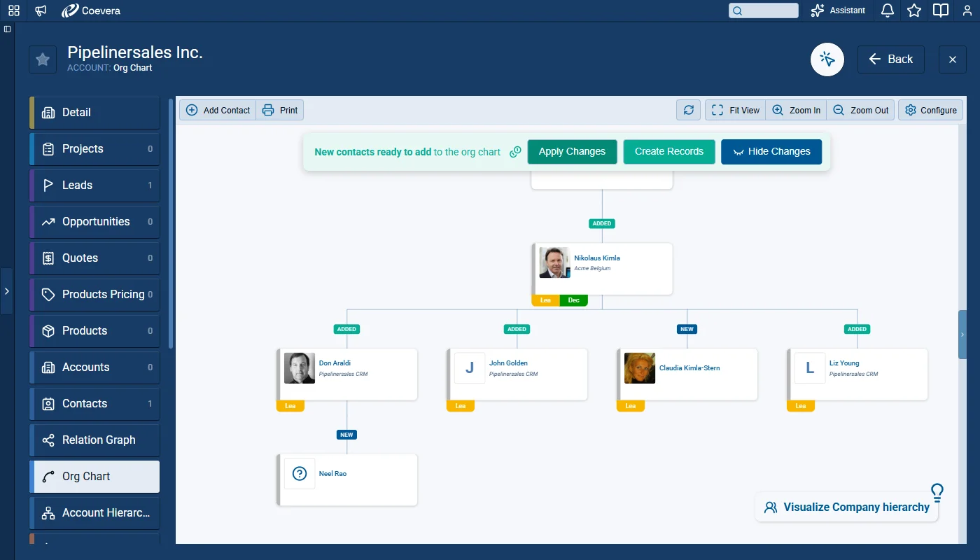
Task: Click the Lea tag under Liz Young
Action: (x=801, y=406)
